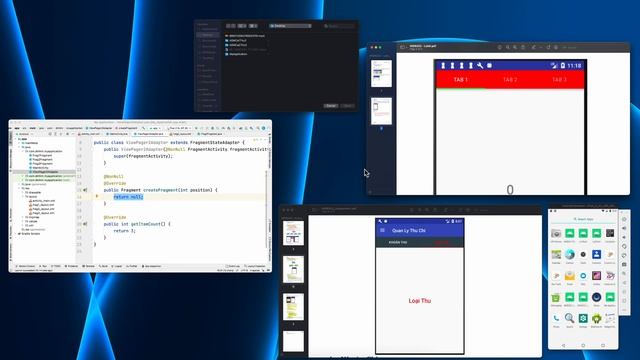
Task: Select activity_main.xml in the layout folder
Action: click(43, 201)
